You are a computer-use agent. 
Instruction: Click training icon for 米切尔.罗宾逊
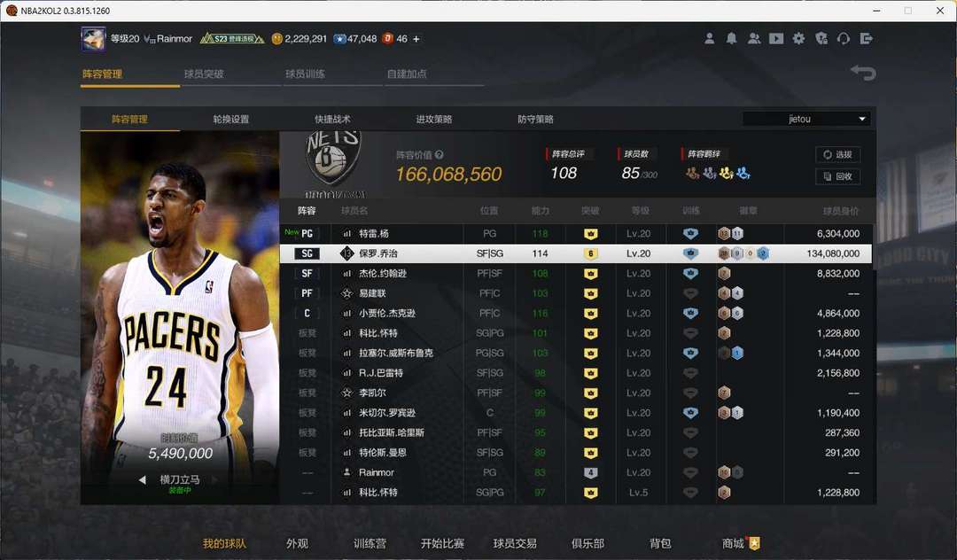click(x=690, y=413)
